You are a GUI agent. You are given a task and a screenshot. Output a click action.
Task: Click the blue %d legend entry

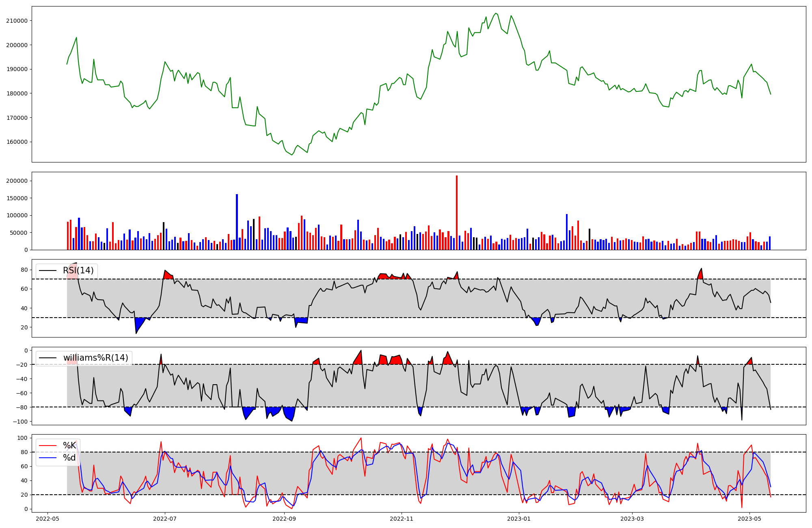(x=69, y=458)
